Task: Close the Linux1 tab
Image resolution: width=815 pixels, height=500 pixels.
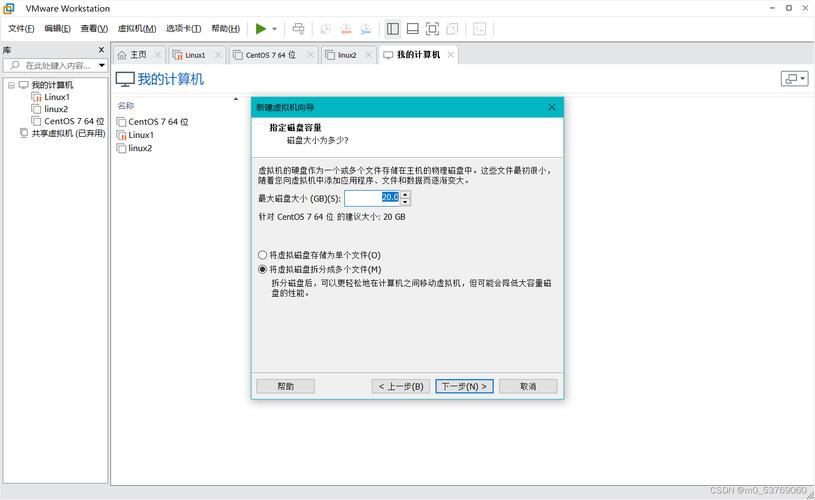Action: point(218,55)
